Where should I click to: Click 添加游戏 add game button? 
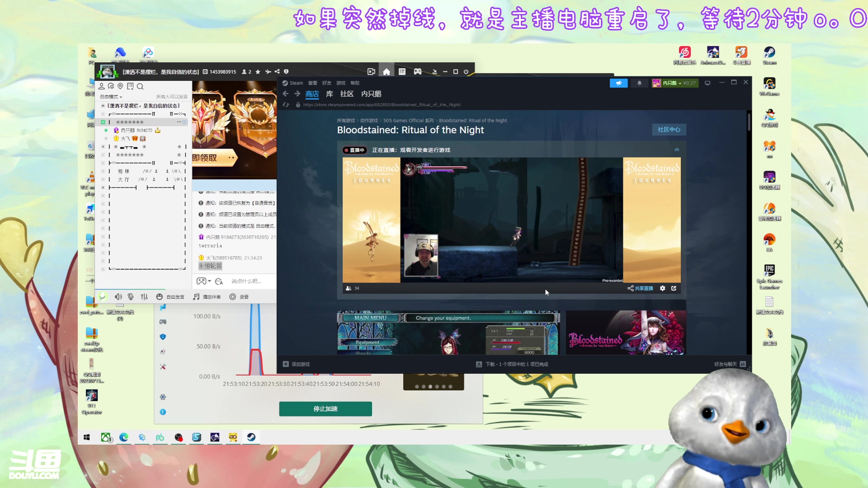(297, 364)
